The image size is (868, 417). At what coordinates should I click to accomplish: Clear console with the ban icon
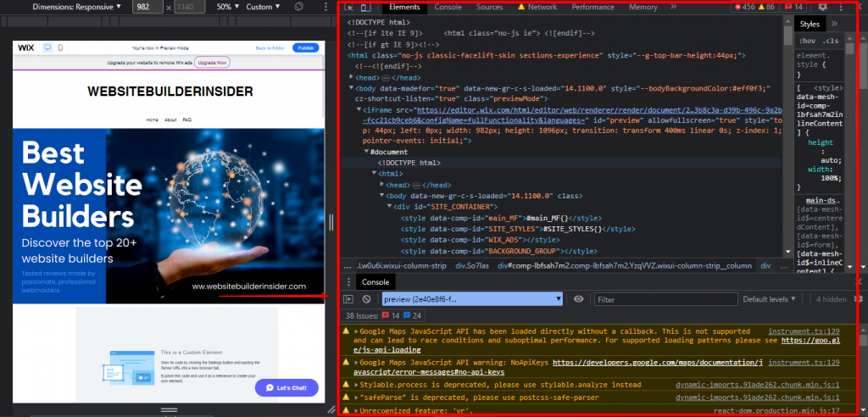366,299
